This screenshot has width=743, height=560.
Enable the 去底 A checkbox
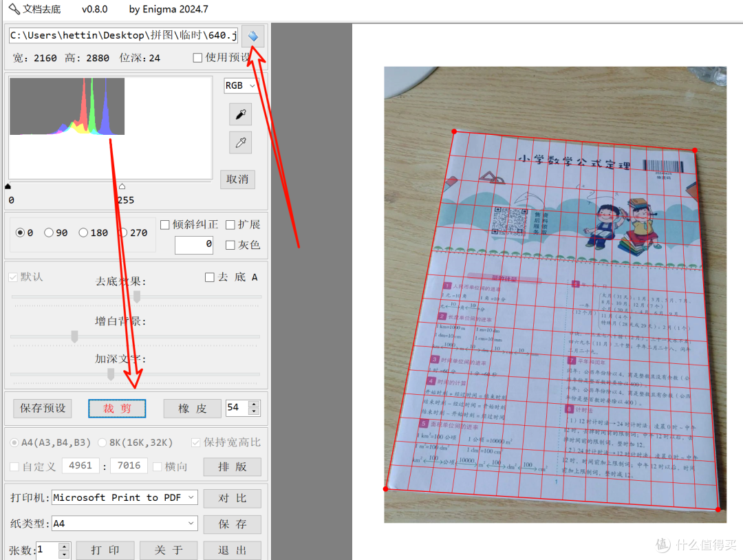[209, 277]
